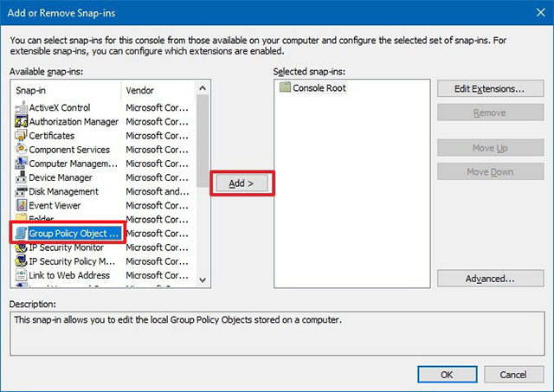Click the list's scroll down arrow

(203, 280)
